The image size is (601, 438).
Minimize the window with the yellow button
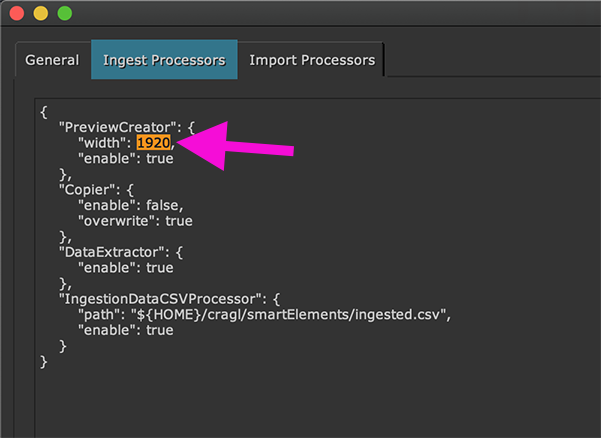[x=40, y=13]
